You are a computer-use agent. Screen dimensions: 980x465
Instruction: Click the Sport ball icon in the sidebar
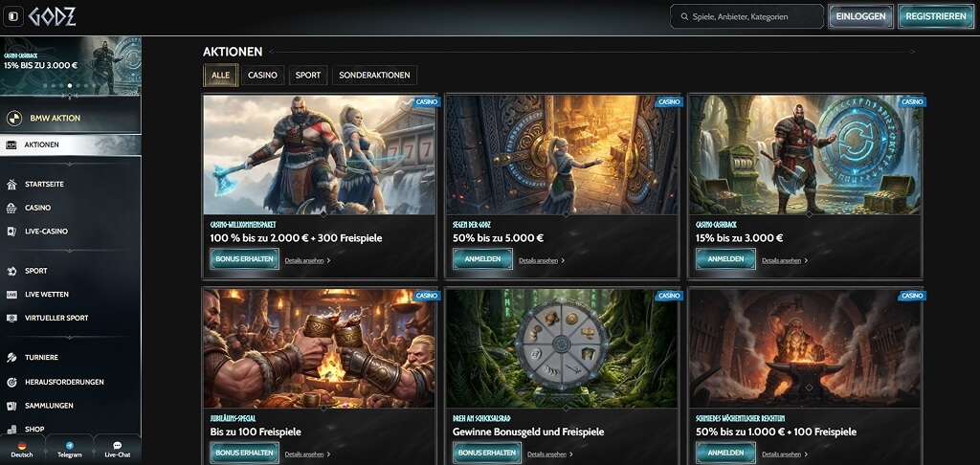(11, 272)
